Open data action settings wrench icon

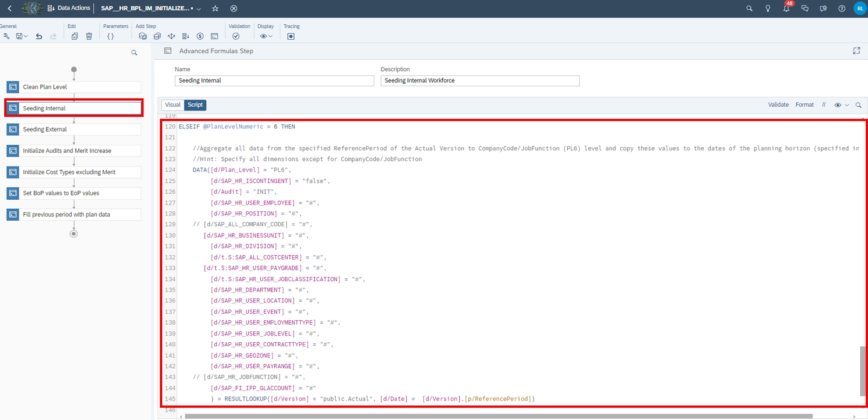6,36
